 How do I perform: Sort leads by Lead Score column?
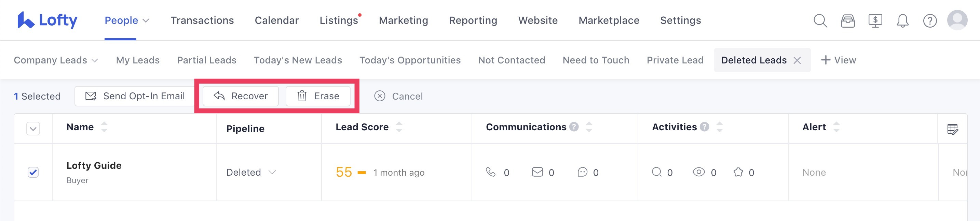399,127
